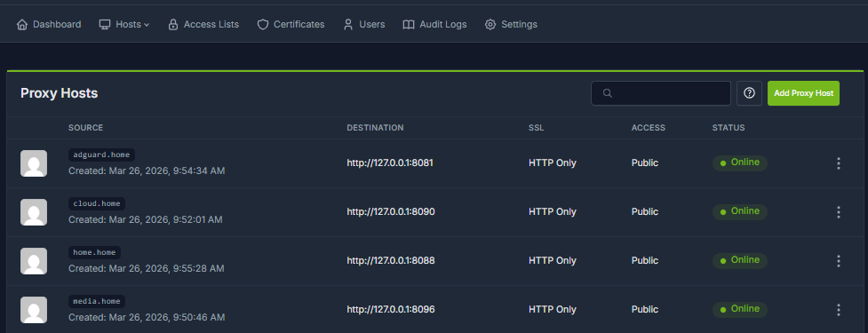This screenshot has height=333, width=868.
Task: Click the magnifier icon in search box
Action: [x=608, y=93]
